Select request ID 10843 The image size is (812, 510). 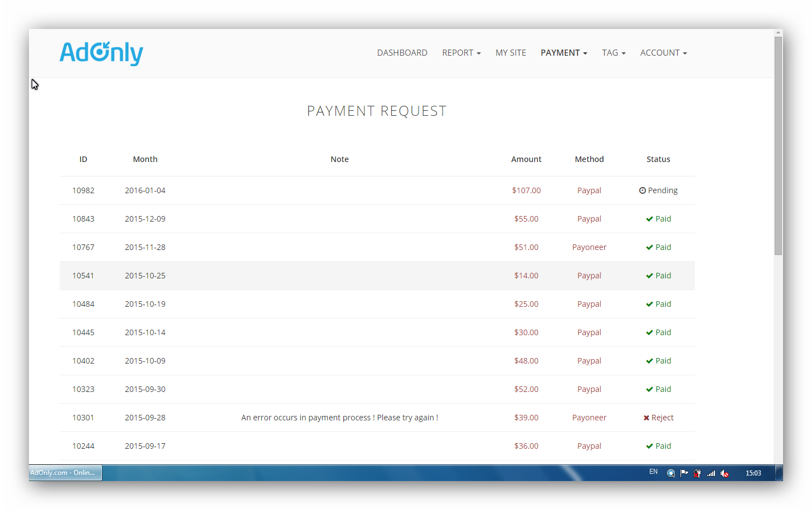click(84, 219)
